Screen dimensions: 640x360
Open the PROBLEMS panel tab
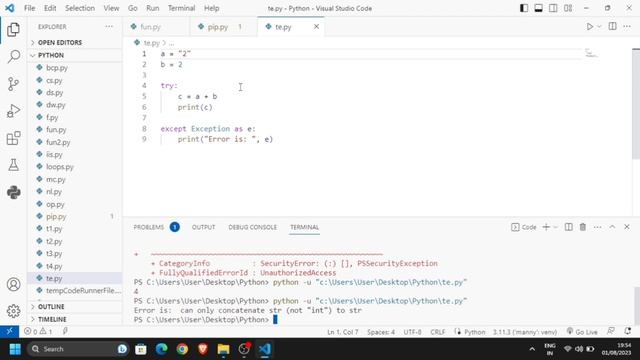[149, 227]
